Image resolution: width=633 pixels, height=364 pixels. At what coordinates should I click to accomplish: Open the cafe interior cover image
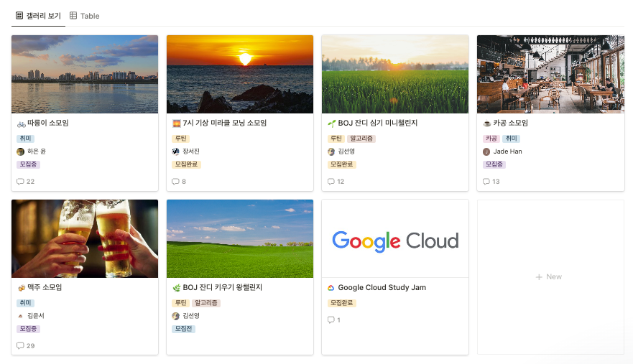550,74
